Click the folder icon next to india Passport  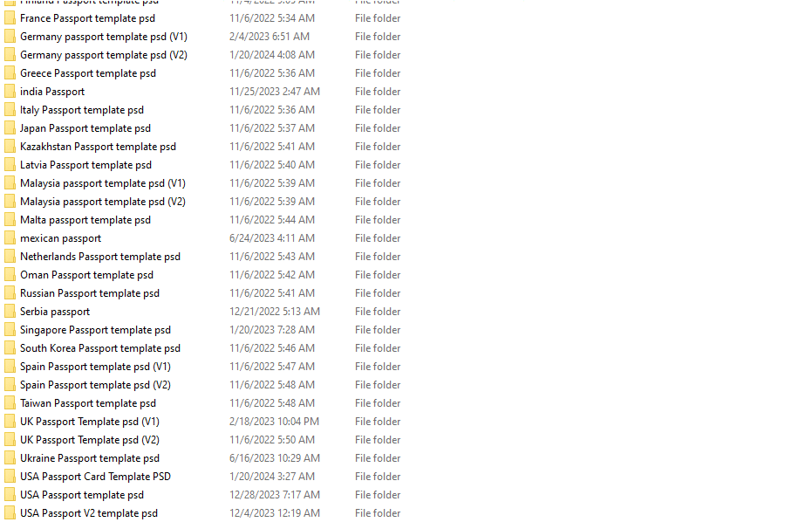[x=10, y=92]
